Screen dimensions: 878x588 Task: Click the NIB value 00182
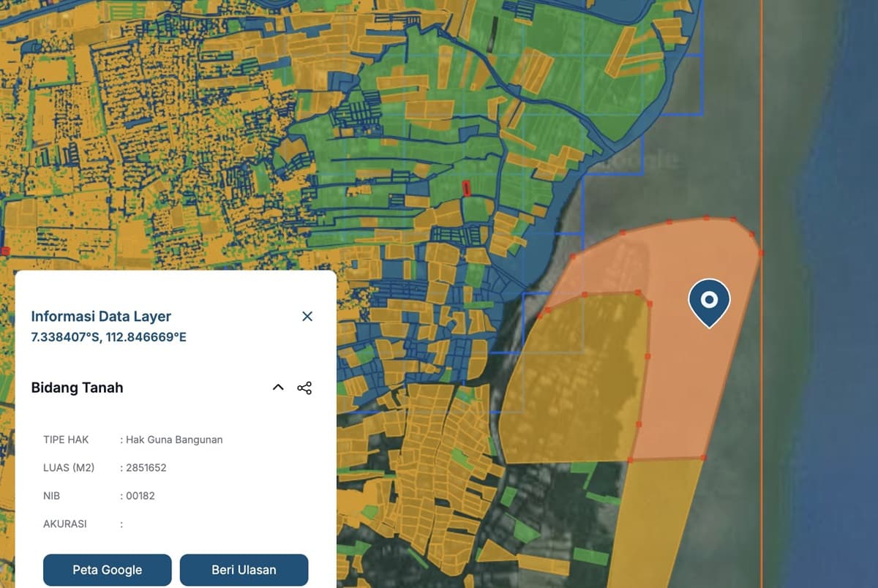pyautogui.click(x=140, y=496)
